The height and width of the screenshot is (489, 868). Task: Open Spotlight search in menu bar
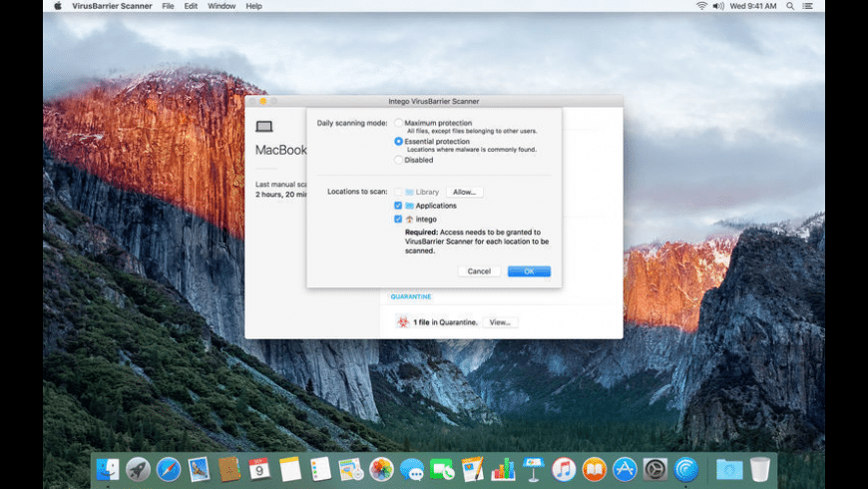click(790, 6)
